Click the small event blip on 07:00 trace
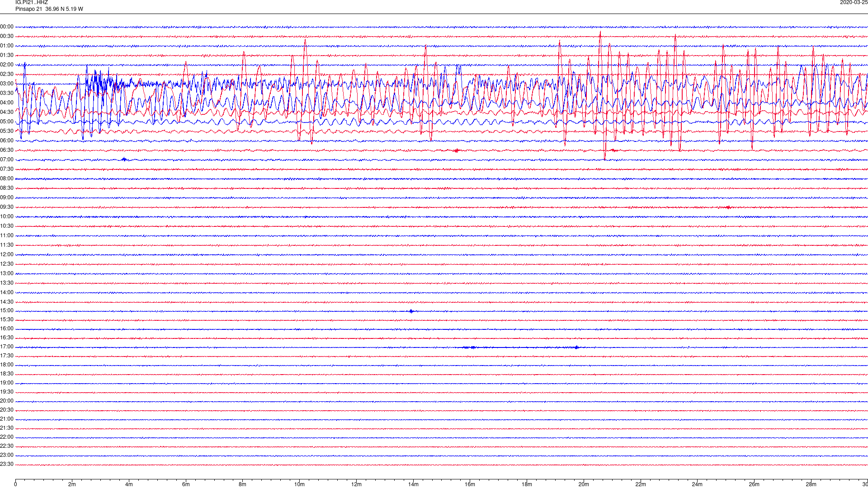This screenshot has height=488, width=868. (x=124, y=160)
